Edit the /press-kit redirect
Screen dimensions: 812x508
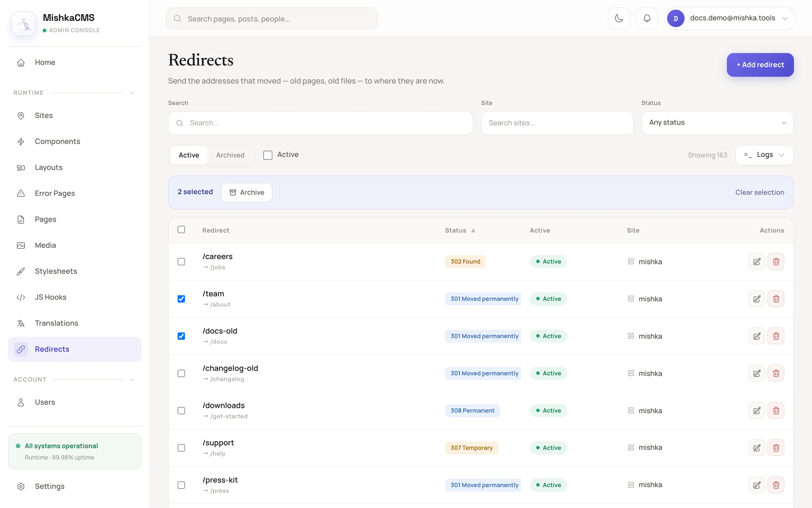point(757,485)
